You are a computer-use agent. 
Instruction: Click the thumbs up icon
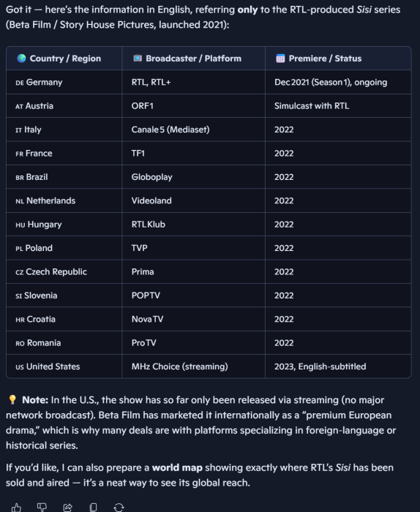16,507
